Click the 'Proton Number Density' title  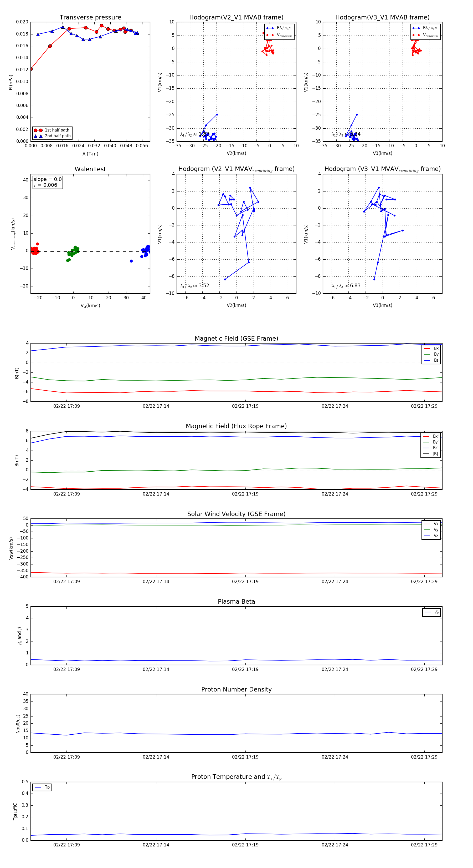pos(236,689)
